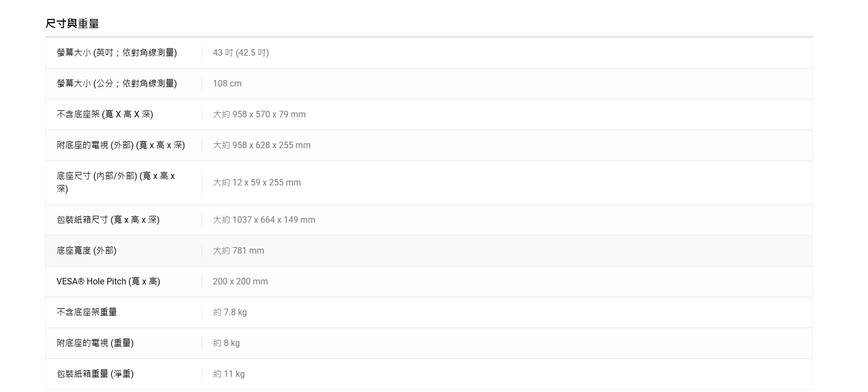Click the 附底座的電視 (重量) row label
868x392 pixels.
pyautogui.click(x=95, y=343)
